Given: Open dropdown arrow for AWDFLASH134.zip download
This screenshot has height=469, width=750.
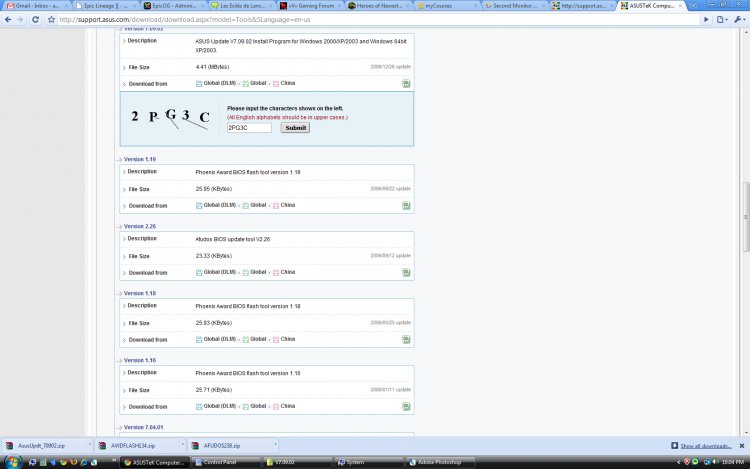Looking at the screenshot, I should click(182, 445).
